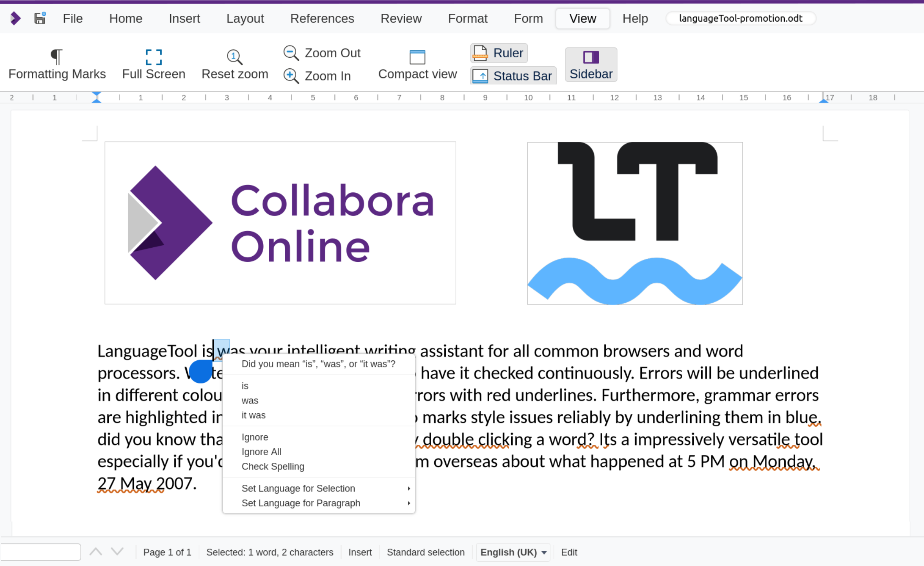Click the Standard selection status entry
The image size is (924, 566).
(426, 552)
